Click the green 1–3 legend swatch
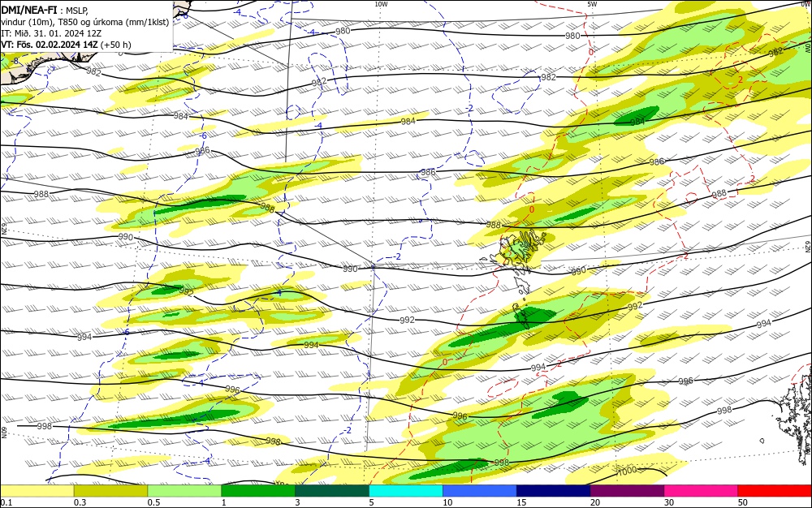The height and width of the screenshot is (508, 812). [258, 491]
